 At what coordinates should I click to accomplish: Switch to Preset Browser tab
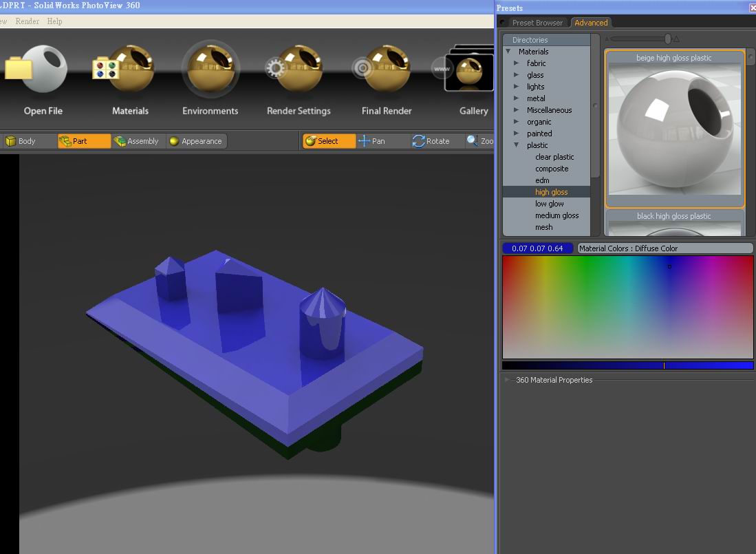[x=537, y=23]
